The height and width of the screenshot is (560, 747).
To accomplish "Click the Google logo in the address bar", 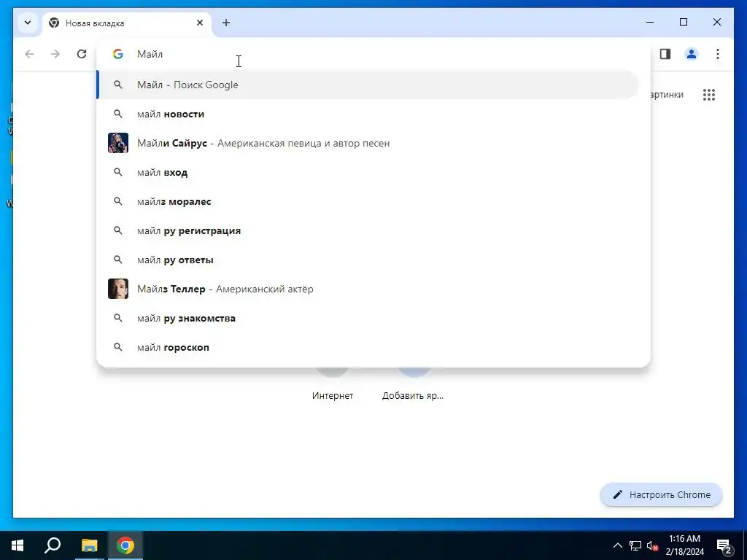I will tap(117, 54).
